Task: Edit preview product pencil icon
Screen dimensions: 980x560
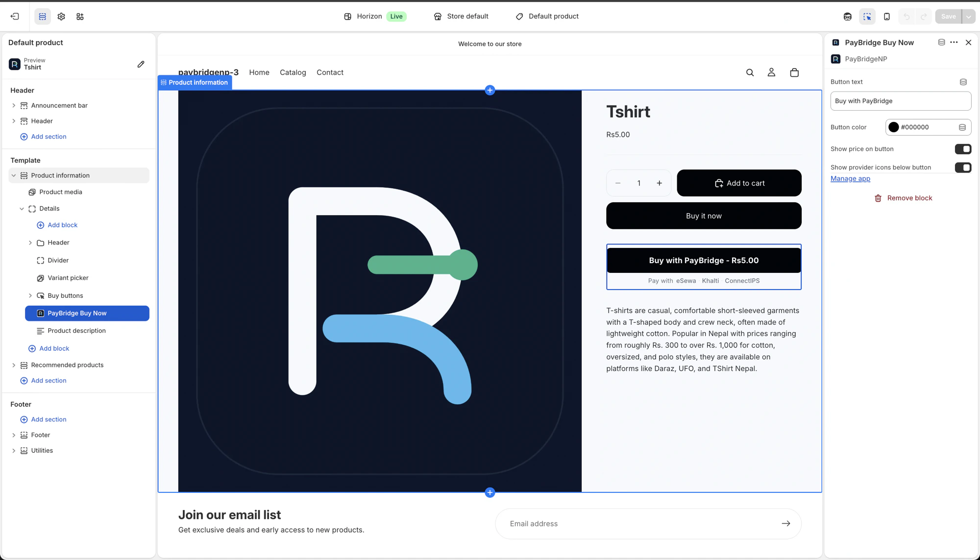Action: click(x=141, y=64)
